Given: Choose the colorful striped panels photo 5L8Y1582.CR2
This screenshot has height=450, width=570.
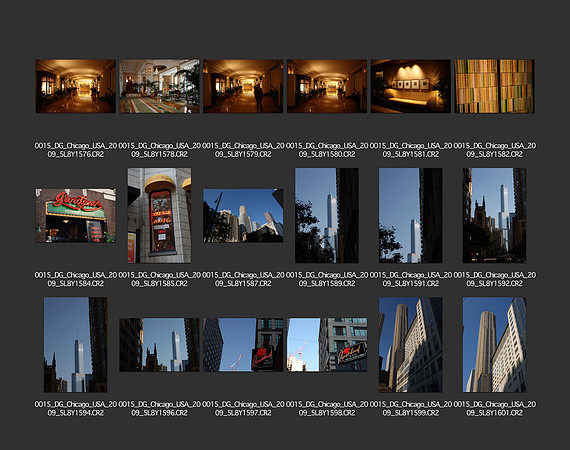Looking at the screenshot, I should [494, 86].
